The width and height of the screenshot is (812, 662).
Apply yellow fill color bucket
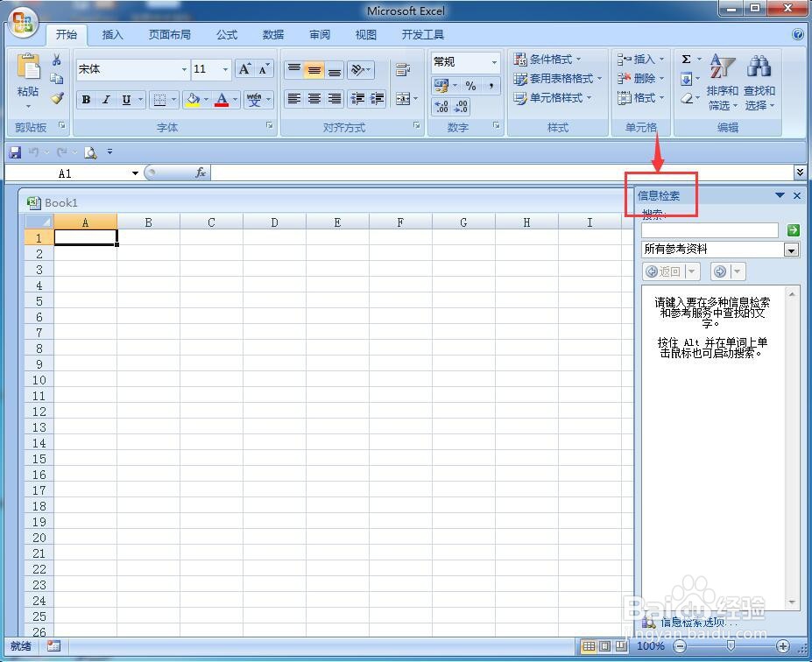point(194,99)
